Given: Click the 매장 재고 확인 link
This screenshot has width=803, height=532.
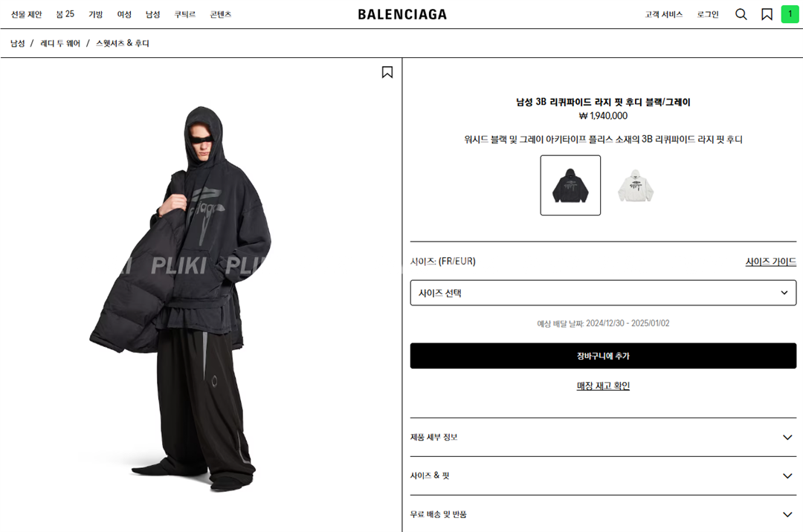Looking at the screenshot, I should [x=603, y=386].
